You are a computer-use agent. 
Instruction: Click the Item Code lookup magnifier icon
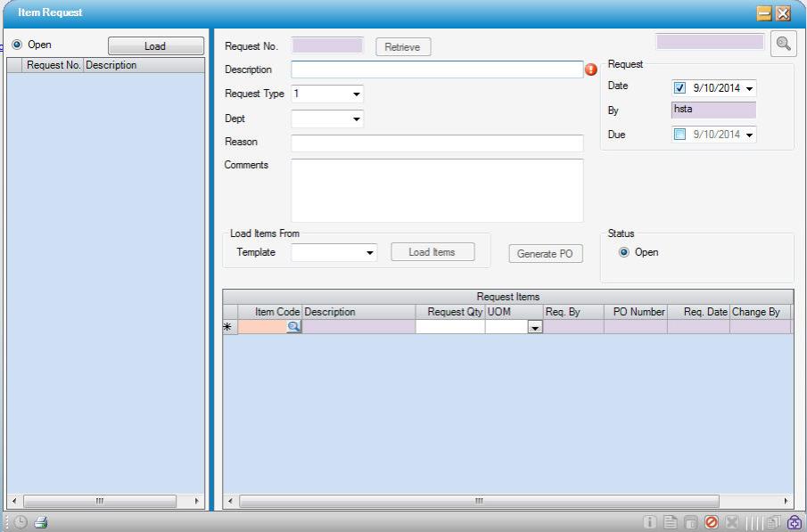coord(292,327)
